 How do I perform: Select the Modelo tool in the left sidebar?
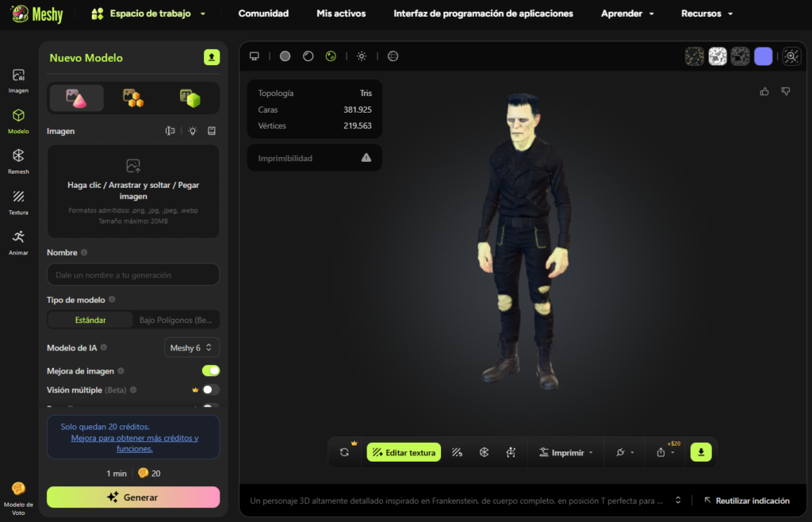[x=17, y=121]
